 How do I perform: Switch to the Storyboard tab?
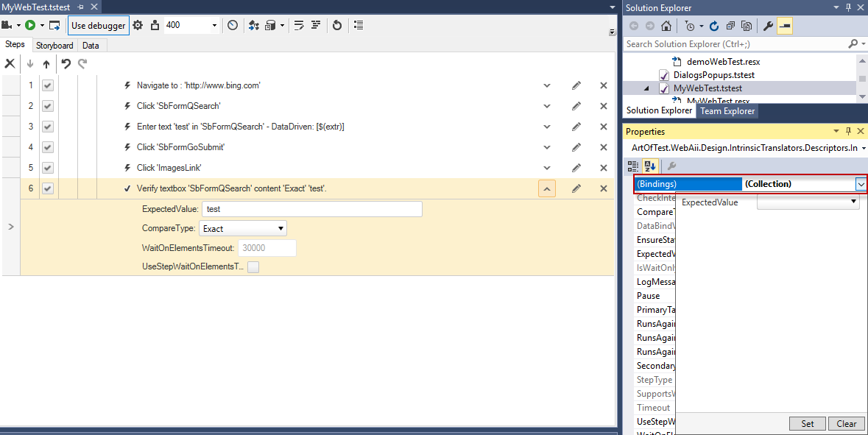(x=54, y=46)
